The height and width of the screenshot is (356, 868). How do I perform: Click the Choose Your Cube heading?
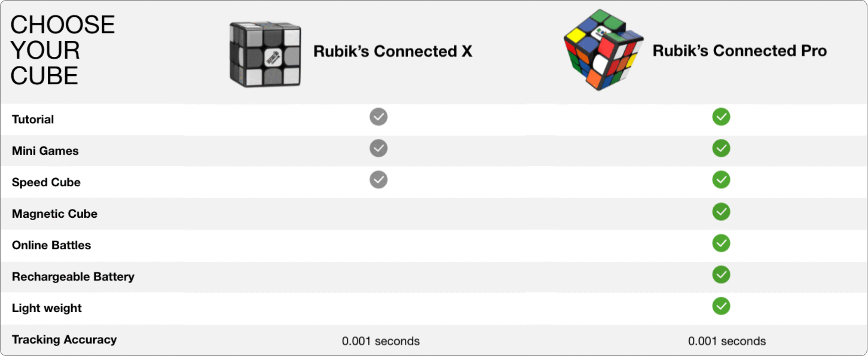(x=62, y=50)
